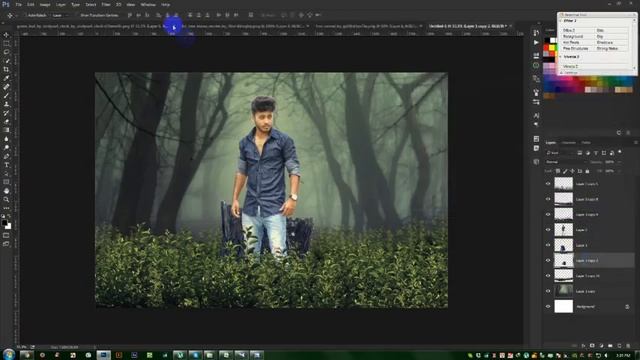640x360 pixels.
Task: Toggle visibility of the selected layer
Action: pyautogui.click(x=548, y=260)
